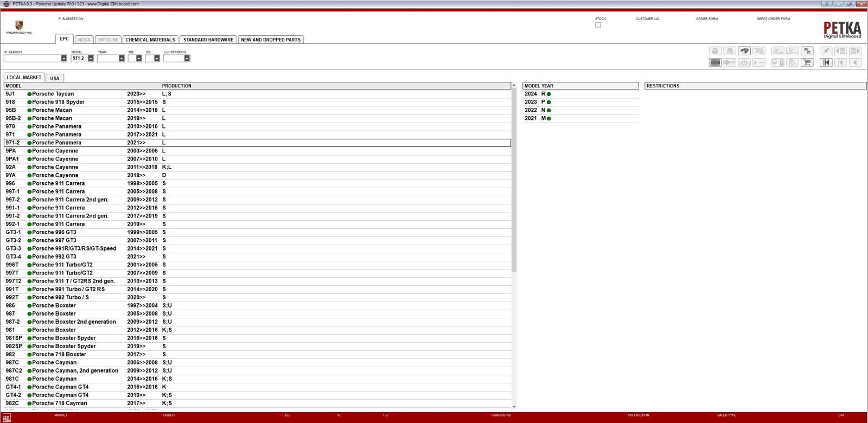Viewport: 868px width, 423px height.
Task: Select the 982 Porsche 718 Boxster row
Action: 257,354
